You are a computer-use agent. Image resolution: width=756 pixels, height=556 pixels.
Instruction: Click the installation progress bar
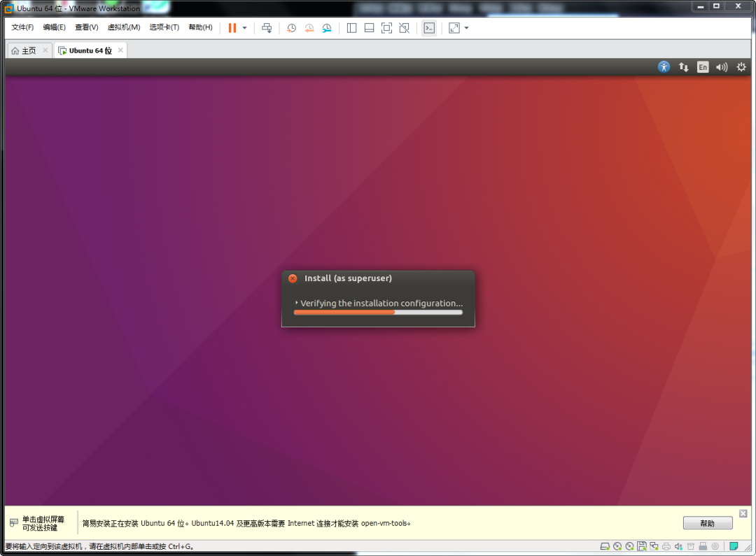tap(378, 313)
